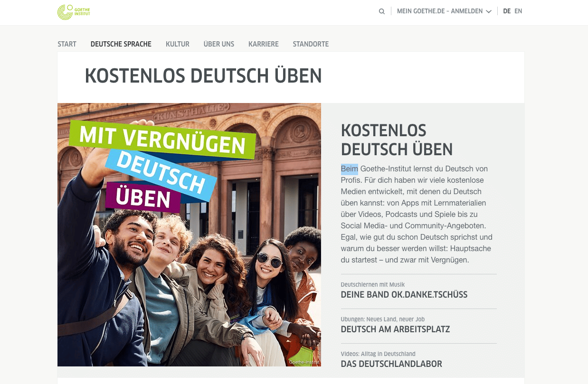Image resolution: width=588 pixels, height=384 pixels.
Task: Open the Standorte navigation item
Action: pos(311,44)
